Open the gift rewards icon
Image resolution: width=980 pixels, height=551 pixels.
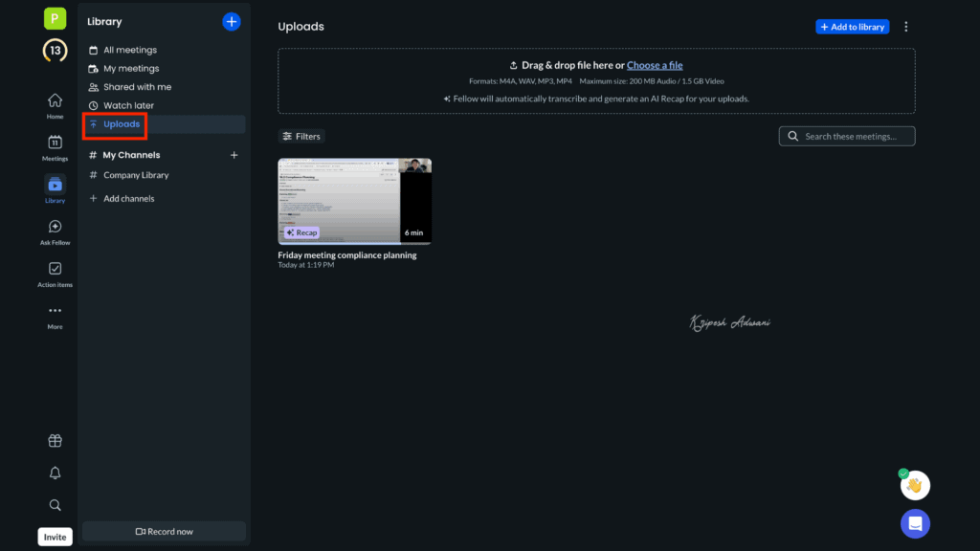[55, 441]
